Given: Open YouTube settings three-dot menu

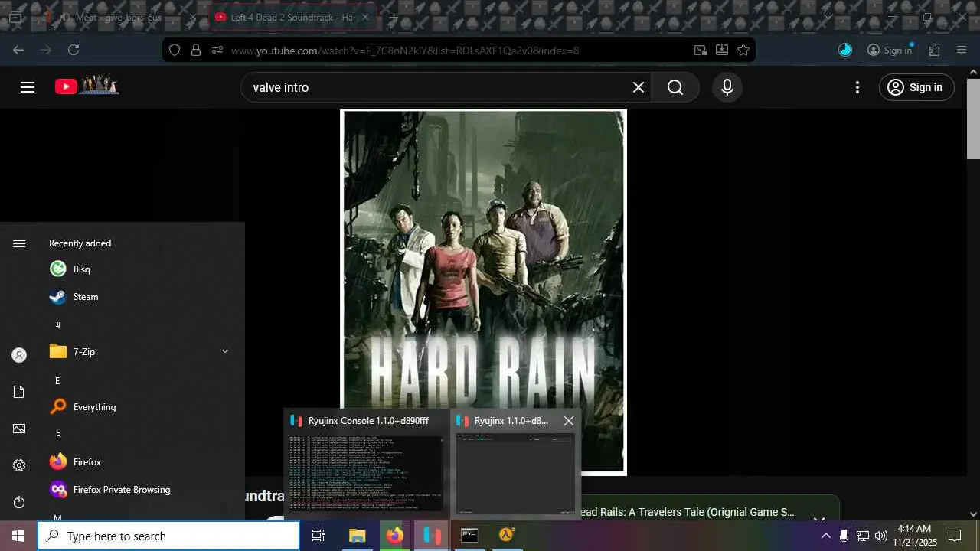Looking at the screenshot, I should pos(857,87).
